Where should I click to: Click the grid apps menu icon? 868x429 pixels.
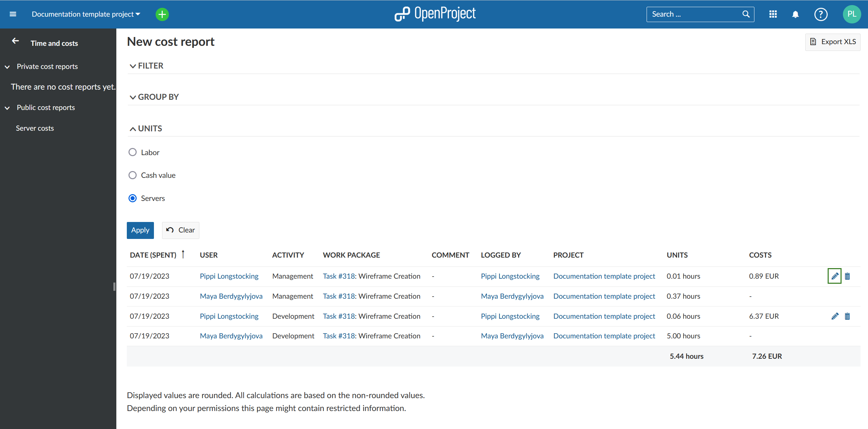(773, 14)
